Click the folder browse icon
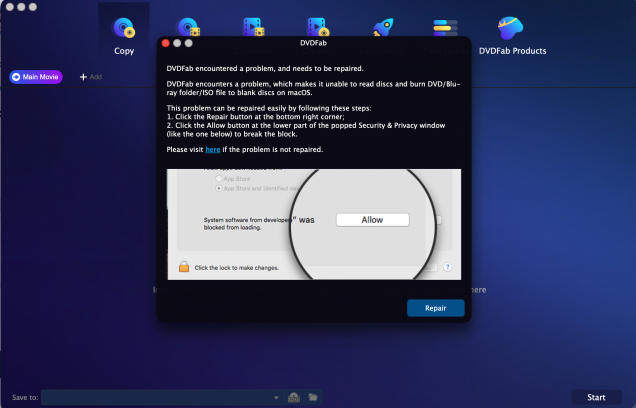636x408 pixels. tap(313, 397)
